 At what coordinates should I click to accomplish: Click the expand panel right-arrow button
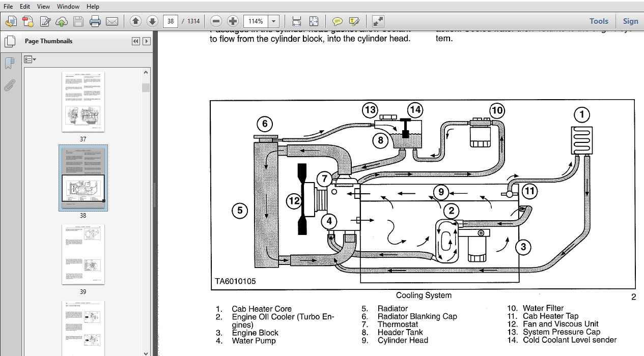(x=147, y=41)
